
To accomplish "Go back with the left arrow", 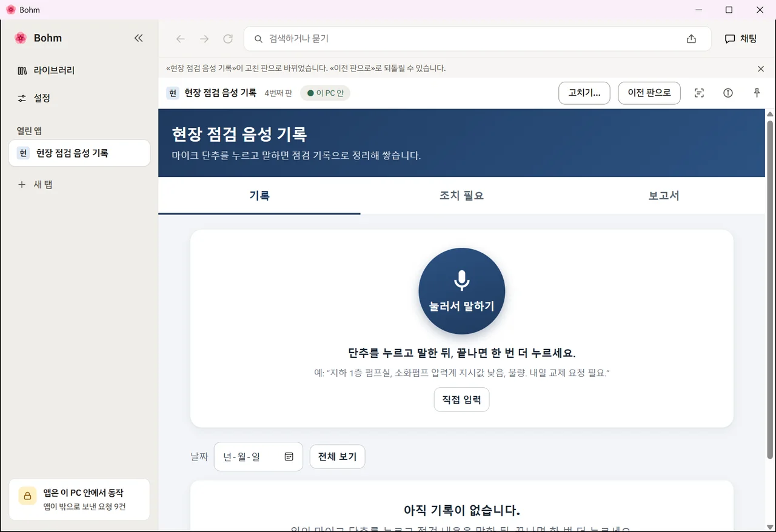I will [x=181, y=39].
